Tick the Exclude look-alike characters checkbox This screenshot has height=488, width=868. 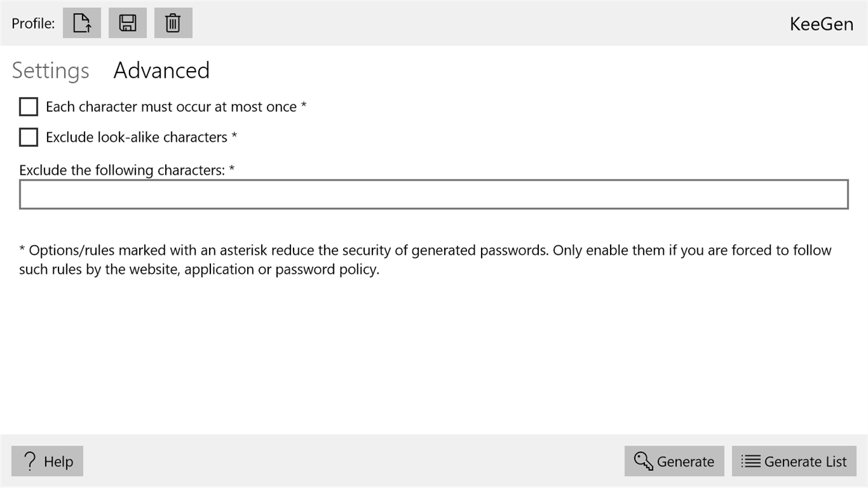[x=28, y=137]
